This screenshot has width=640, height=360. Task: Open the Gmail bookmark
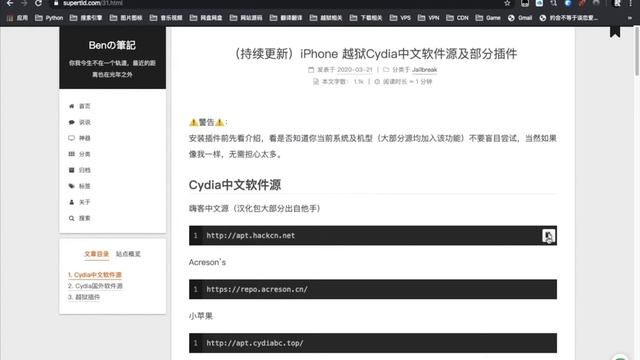tap(520, 18)
